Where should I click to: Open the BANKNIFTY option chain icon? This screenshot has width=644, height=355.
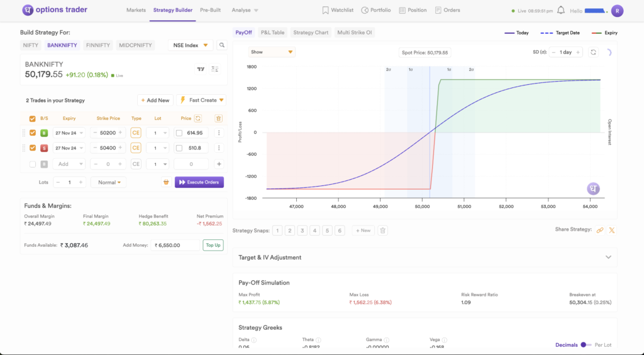[215, 69]
